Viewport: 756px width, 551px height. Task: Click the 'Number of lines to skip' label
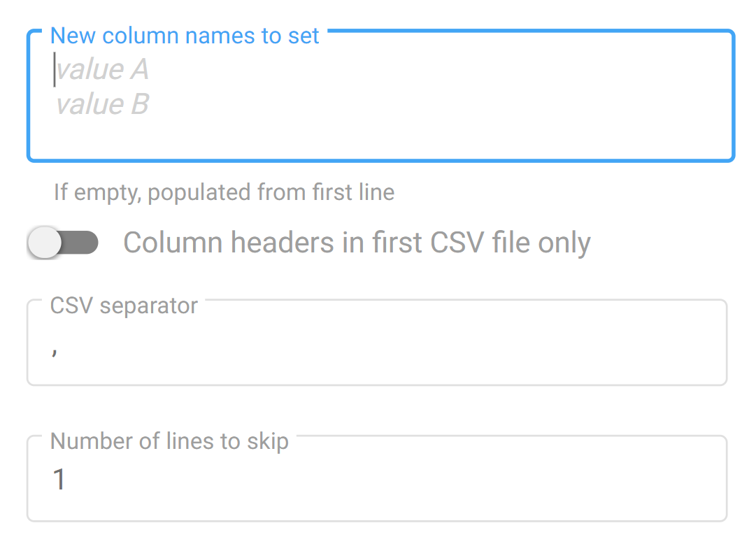click(x=169, y=441)
